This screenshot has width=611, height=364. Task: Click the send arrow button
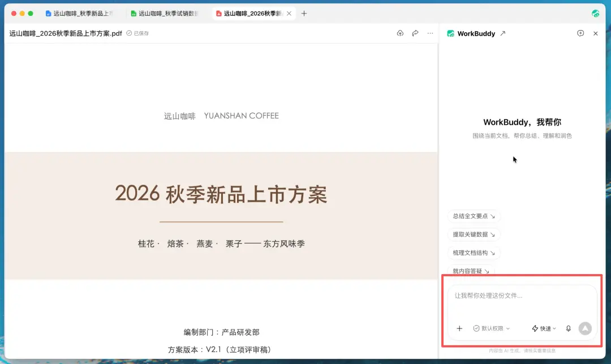(585, 328)
